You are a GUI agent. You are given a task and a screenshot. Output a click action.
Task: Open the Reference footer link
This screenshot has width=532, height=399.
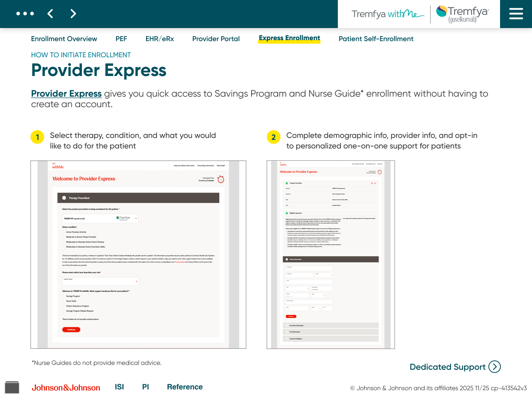coord(185,387)
